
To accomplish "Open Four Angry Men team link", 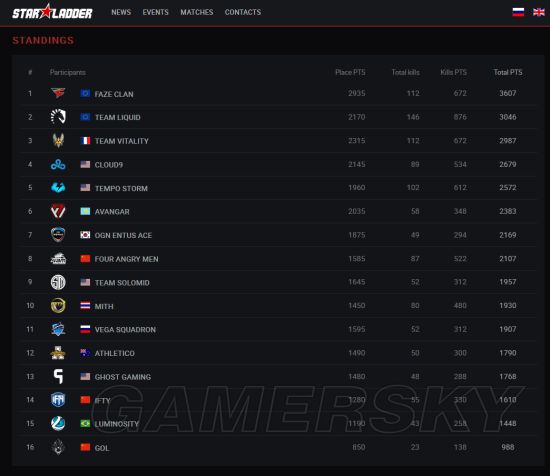I will click(x=127, y=259).
